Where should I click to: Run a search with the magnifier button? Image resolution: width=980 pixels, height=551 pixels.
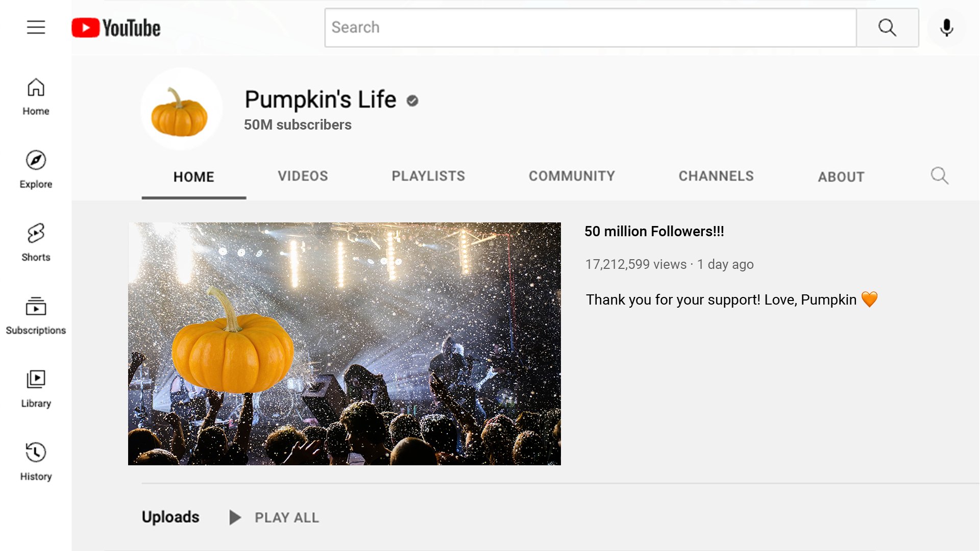(x=887, y=28)
